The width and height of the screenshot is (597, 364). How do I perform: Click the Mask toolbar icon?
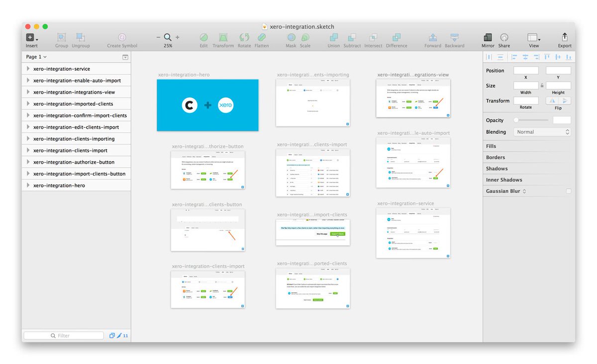[x=291, y=37]
